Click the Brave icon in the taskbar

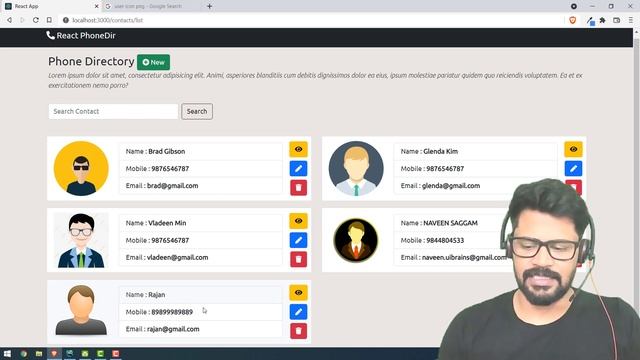point(54,354)
